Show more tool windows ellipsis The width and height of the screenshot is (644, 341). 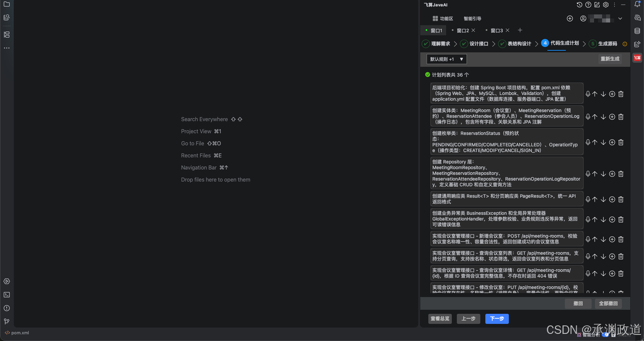point(7,48)
